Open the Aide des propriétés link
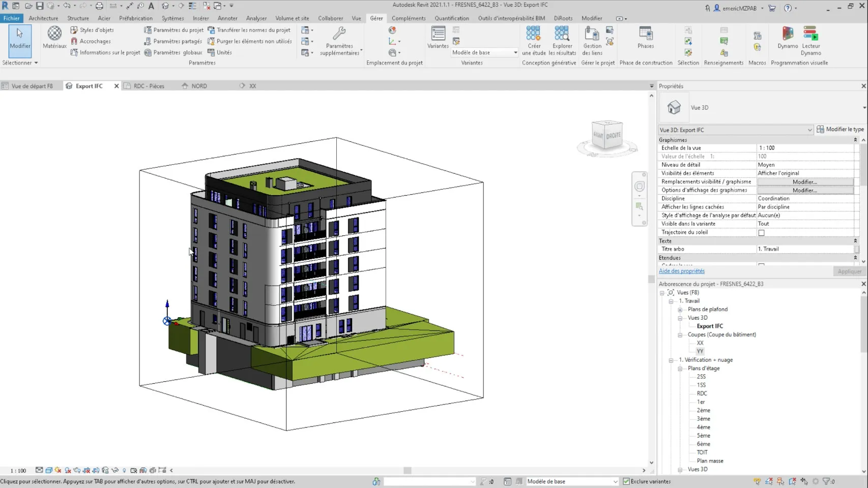This screenshot has width=868, height=488. [x=682, y=270]
